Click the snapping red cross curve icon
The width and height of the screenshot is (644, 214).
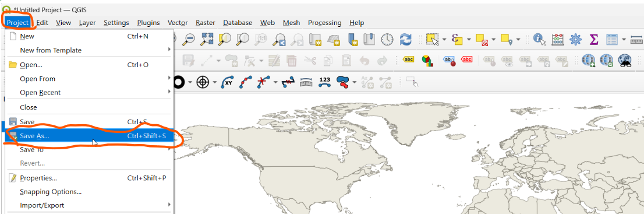(x=263, y=82)
